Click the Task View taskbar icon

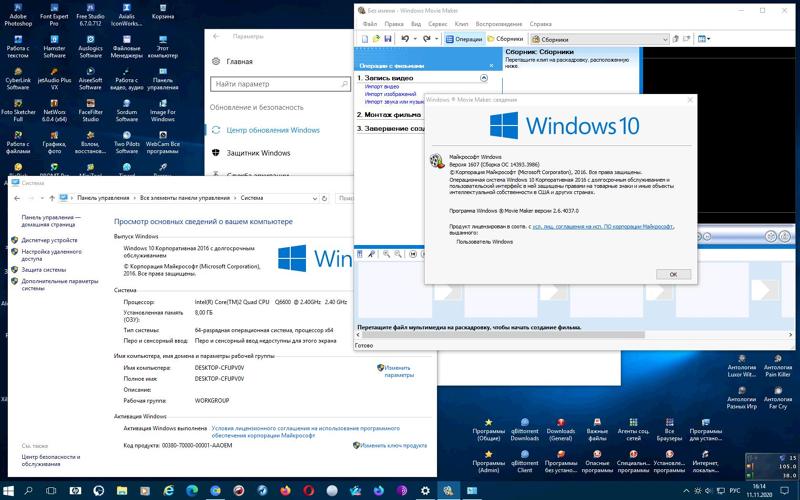click(51, 491)
